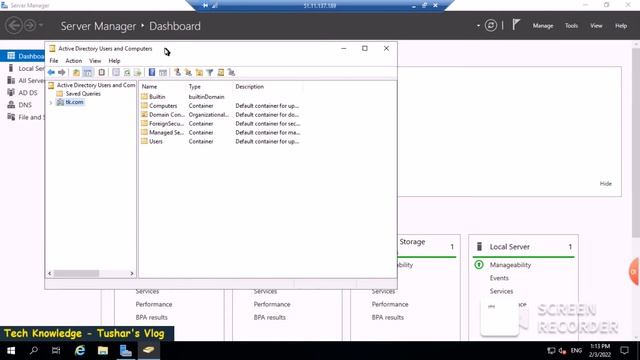Open Manageability in the Local Server tile
The image size is (640, 360).
(x=510, y=265)
